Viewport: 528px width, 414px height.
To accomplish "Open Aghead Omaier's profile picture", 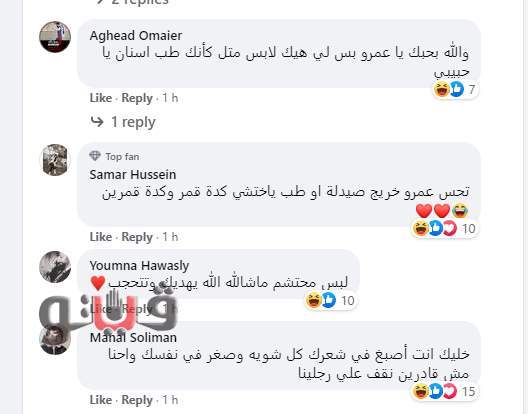I will point(55,37).
